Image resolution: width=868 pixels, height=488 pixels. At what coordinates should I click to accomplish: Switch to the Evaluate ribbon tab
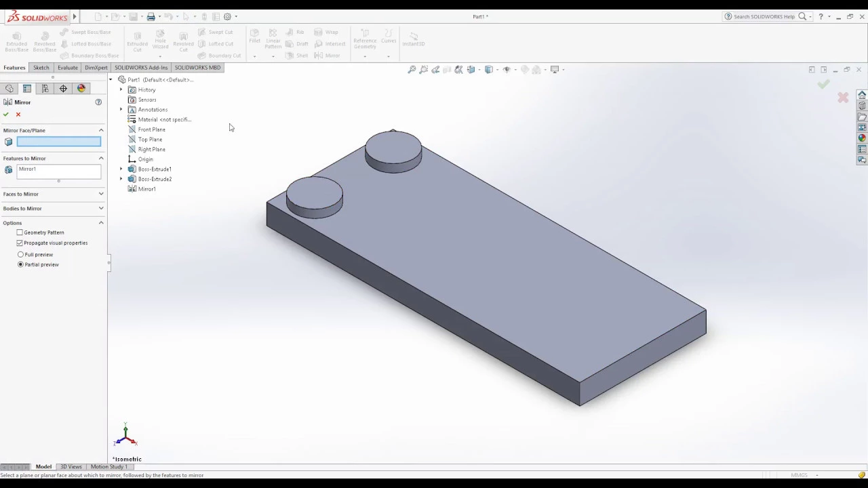pyautogui.click(x=68, y=68)
